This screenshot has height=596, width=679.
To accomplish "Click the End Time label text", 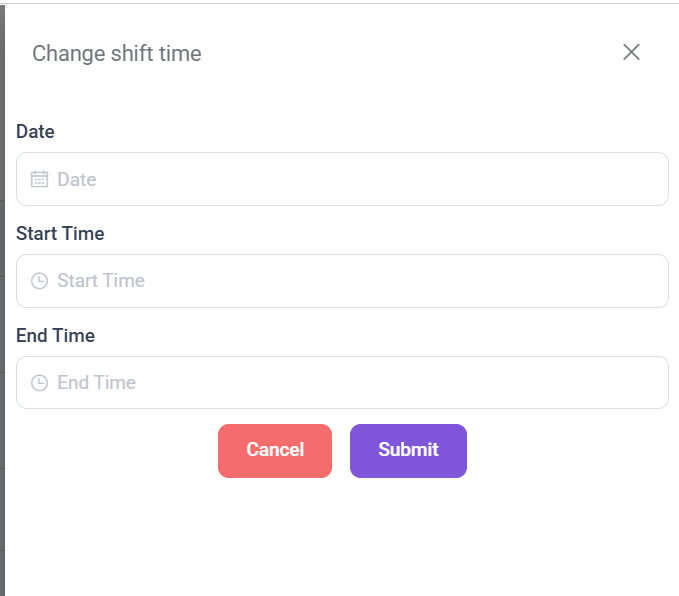I will [56, 336].
